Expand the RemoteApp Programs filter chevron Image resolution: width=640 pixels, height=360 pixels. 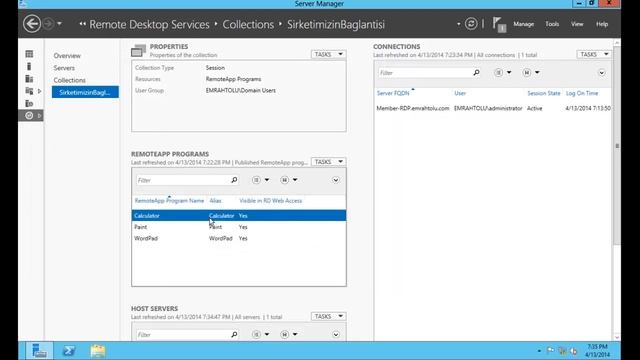click(x=336, y=180)
